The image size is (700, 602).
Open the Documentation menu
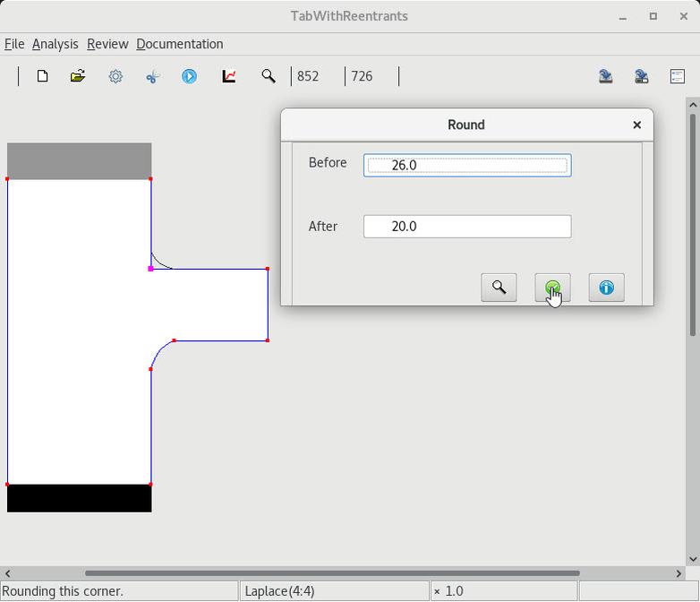pos(179,44)
